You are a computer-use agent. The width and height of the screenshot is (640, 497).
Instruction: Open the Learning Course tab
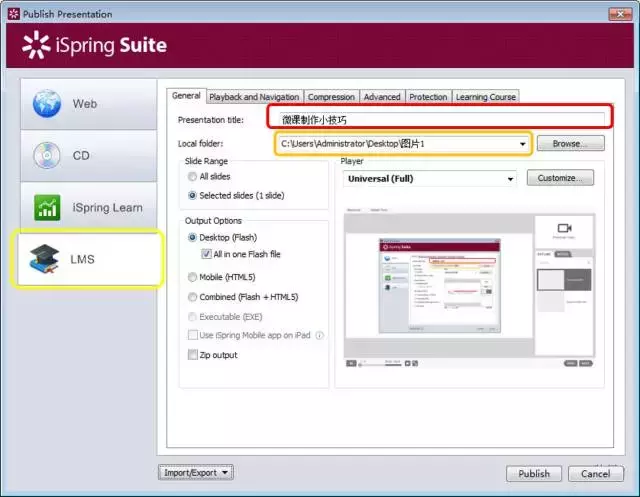(x=486, y=97)
